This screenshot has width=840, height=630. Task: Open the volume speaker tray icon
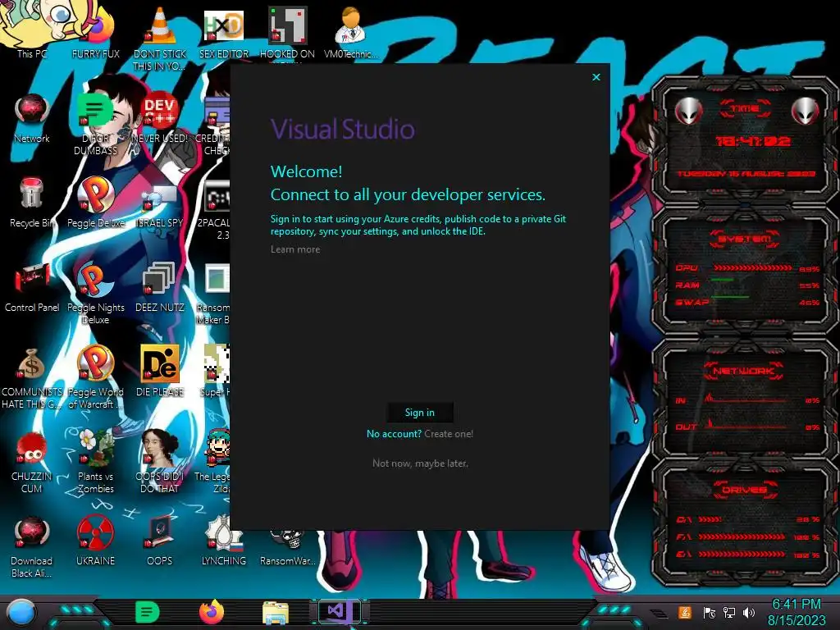[749, 613]
